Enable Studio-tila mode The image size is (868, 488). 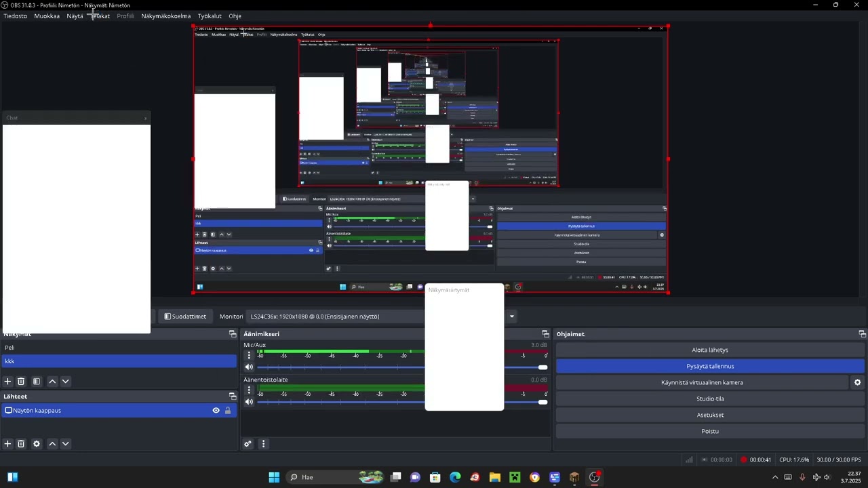710,399
